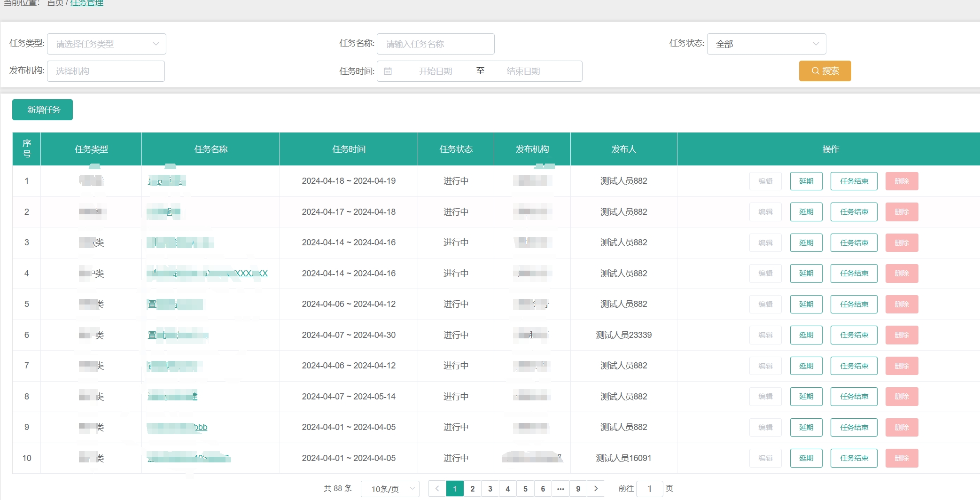The image size is (980, 500).
Task: Click the 发布机构 select field
Action: tap(106, 71)
